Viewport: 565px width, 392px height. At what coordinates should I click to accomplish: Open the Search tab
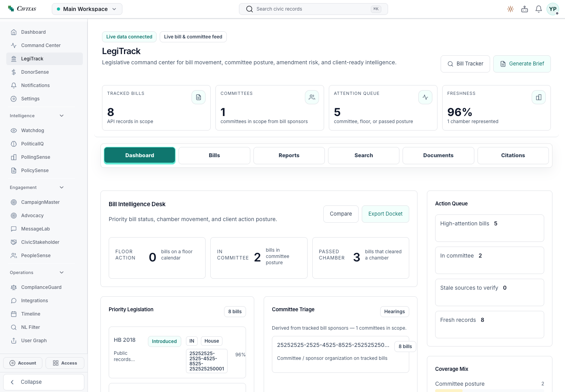click(x=364, y=156)
